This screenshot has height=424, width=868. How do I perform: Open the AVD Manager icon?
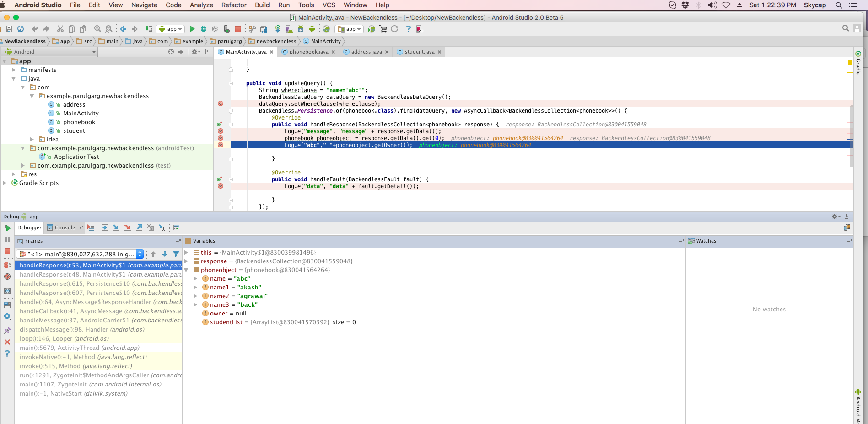289,29
